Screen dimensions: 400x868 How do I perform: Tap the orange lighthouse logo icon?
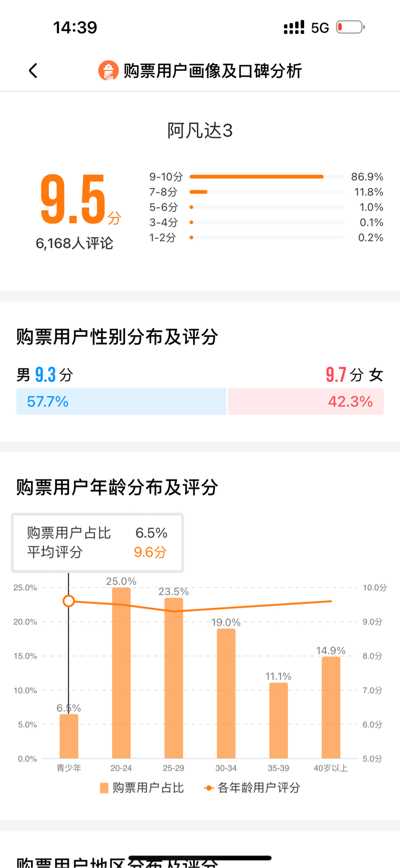[x=108, y=70]
